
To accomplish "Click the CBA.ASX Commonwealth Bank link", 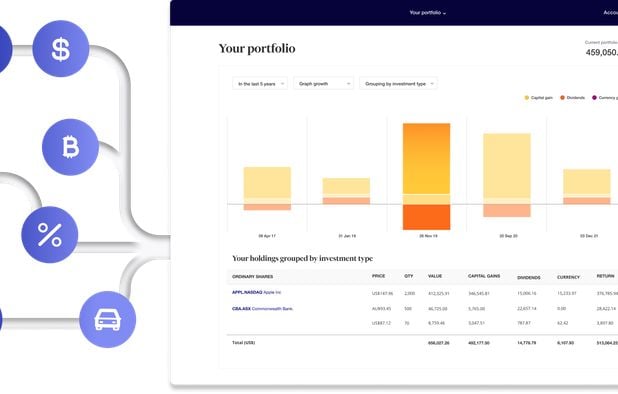I will (262, 309).
